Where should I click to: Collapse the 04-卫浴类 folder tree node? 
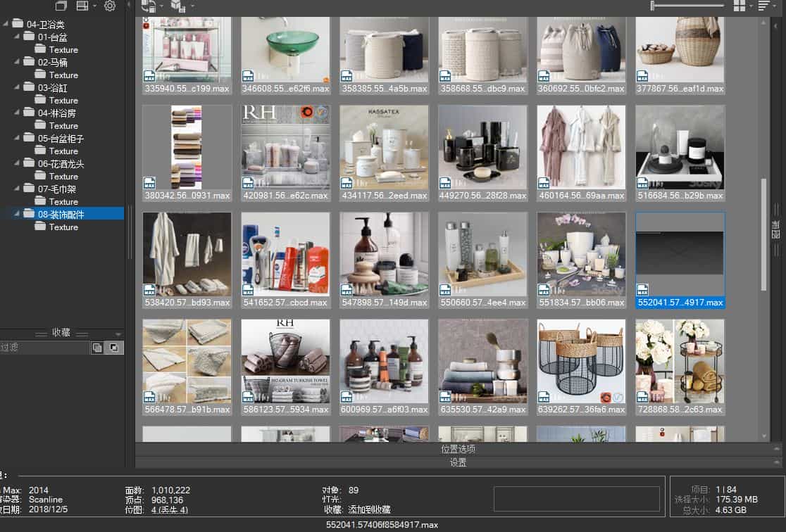pyautogui.click(x=6, y=24)
